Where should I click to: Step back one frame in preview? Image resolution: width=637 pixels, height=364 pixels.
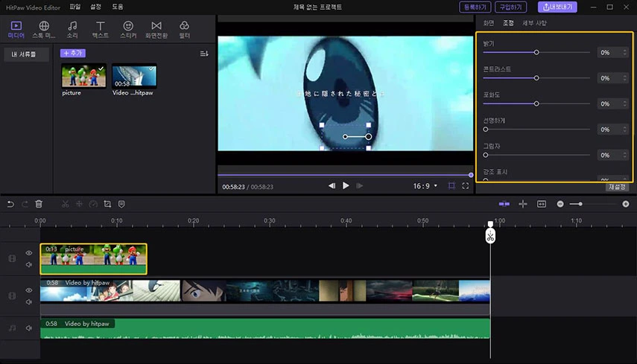click(332, 186)
